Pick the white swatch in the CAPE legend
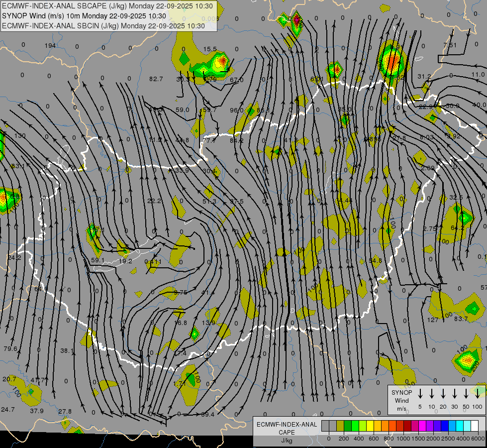This screenshot has height=448, width=487. coord(475,426)
